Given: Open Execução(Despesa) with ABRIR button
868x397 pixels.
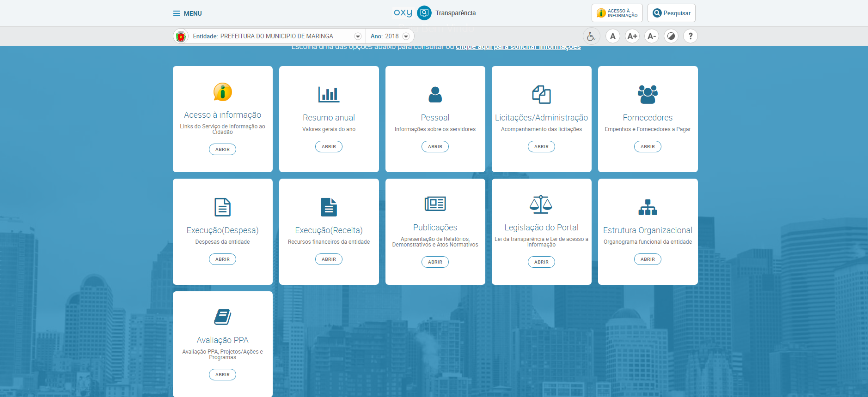Looking at the screenshot, I should (x=222, y=259).
